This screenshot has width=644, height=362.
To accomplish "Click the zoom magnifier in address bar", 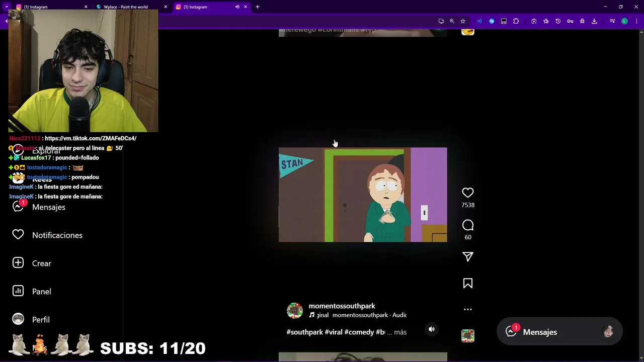I will [452, 21].
